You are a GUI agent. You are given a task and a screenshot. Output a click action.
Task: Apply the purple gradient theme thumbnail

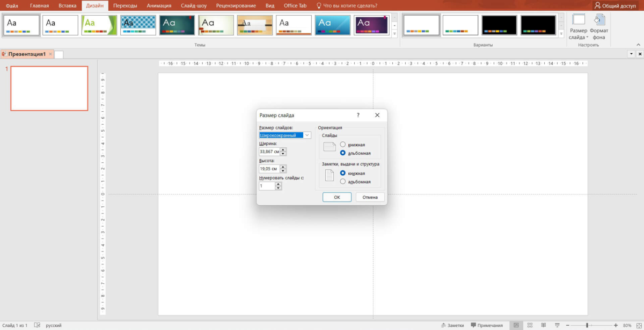[x=372, y=25]
